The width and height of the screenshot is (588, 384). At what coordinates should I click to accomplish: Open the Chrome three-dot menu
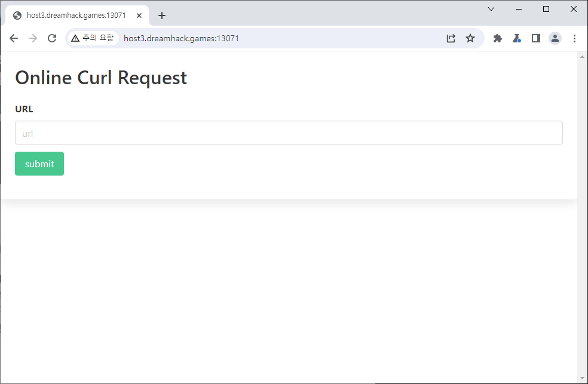(574, 38)
